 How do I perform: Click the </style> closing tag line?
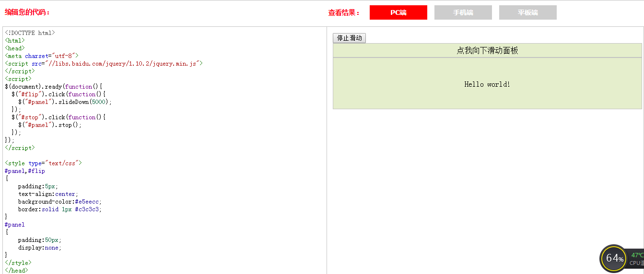point(18,263)
